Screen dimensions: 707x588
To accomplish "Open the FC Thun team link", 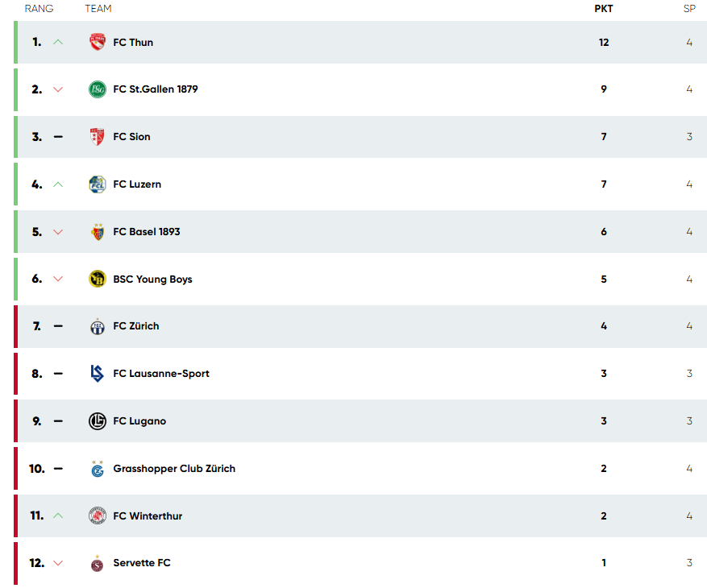I will (x=133, y=43).
